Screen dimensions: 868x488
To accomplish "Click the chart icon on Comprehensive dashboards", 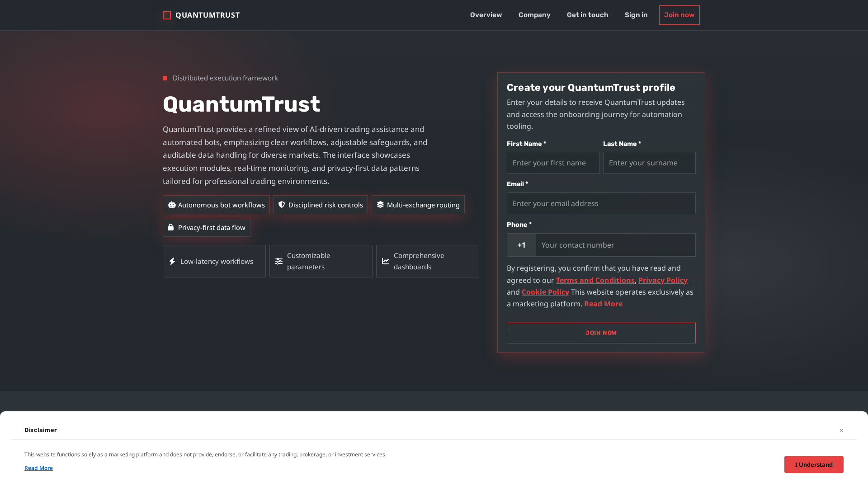I will tap(385, 261).
